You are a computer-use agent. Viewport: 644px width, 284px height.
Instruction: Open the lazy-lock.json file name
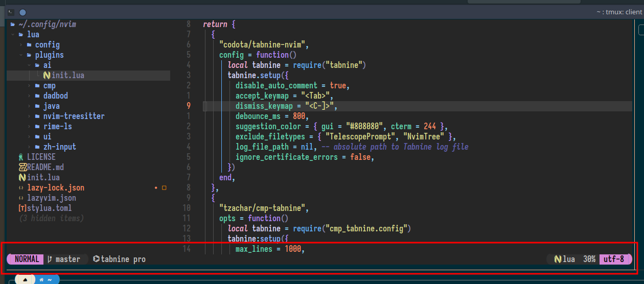click(56, 187)
